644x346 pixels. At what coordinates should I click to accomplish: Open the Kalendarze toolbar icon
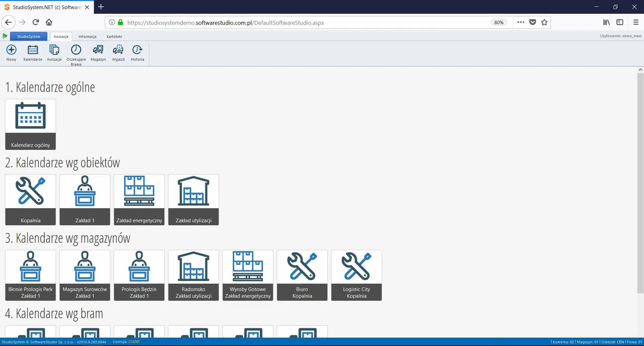33,50
